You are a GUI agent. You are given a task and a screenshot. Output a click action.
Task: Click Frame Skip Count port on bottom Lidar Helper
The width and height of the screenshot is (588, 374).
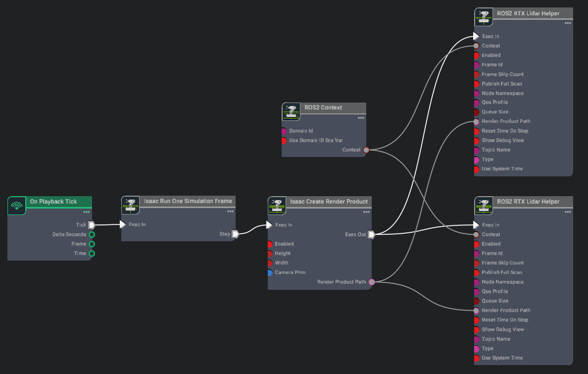click(x=476, y=263)
